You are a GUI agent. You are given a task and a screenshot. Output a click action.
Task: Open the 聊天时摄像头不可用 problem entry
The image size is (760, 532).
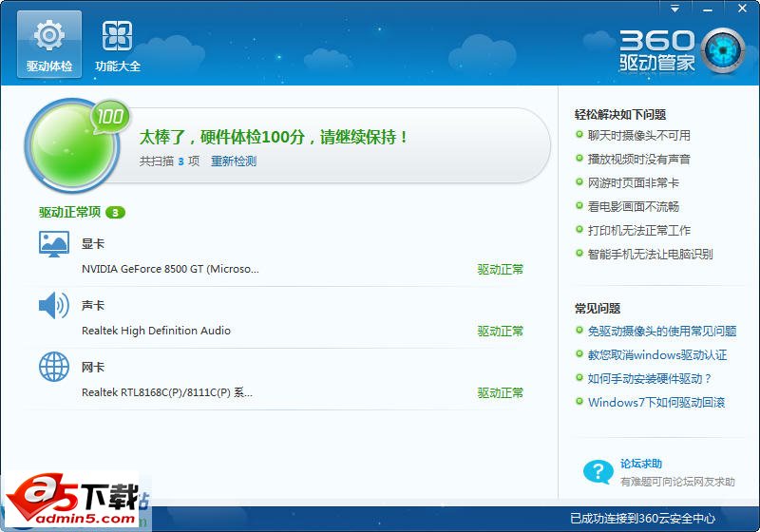coord(638,136)
